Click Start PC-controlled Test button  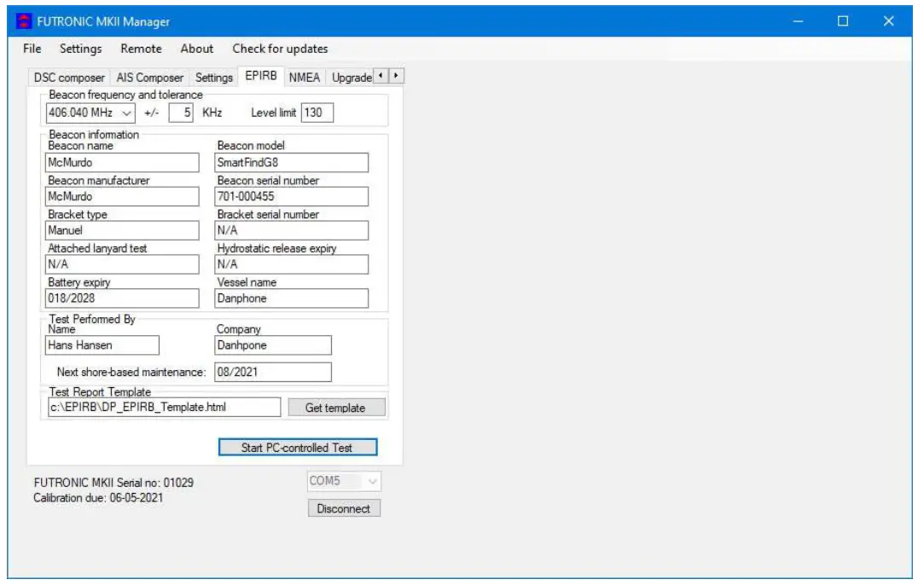coord(298,448)
